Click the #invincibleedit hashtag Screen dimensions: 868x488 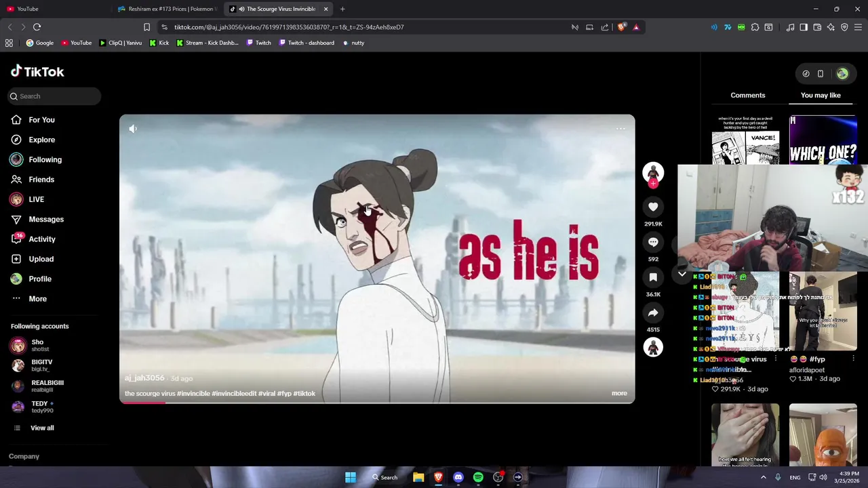coord(234,394)
